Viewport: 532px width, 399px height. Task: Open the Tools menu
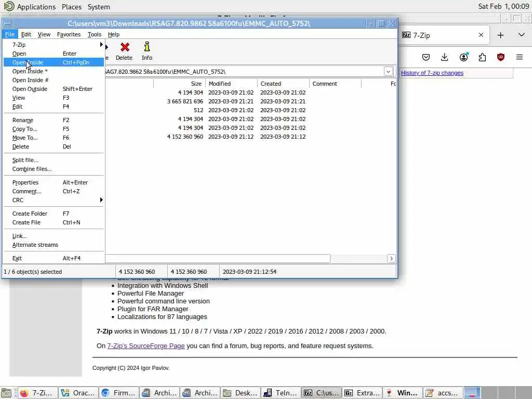pos(95,34)
